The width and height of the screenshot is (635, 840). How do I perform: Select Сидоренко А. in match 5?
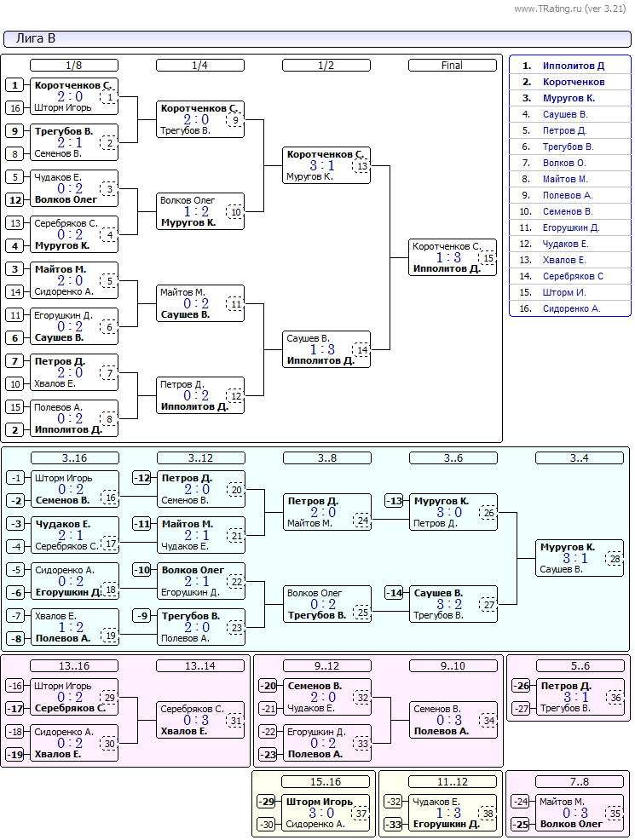[64, 292]
